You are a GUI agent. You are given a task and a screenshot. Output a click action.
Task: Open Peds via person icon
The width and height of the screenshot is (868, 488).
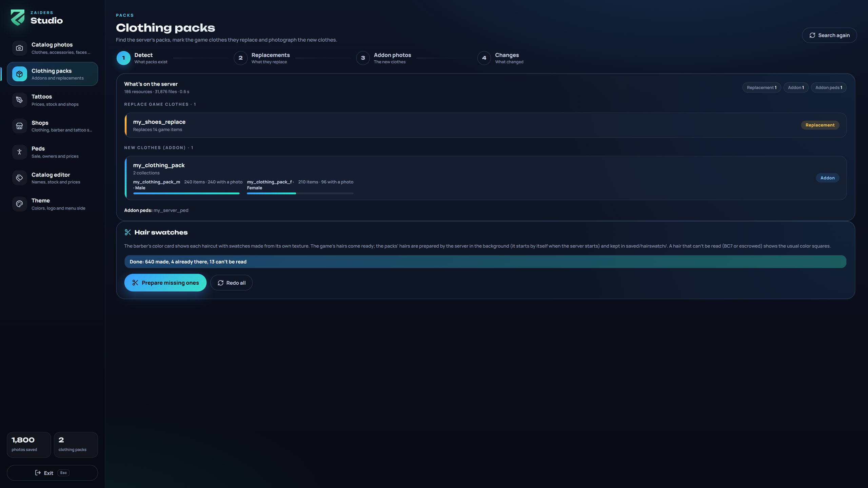(19, 152)
